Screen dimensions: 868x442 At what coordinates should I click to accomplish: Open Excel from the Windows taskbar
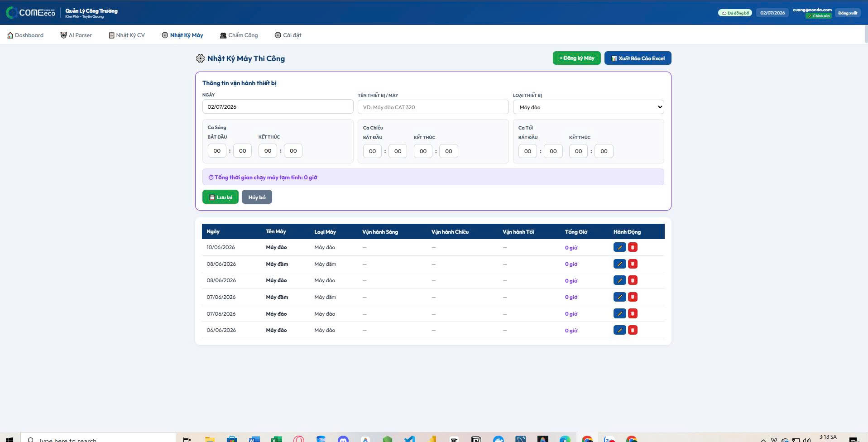click(x=276, y=439)
